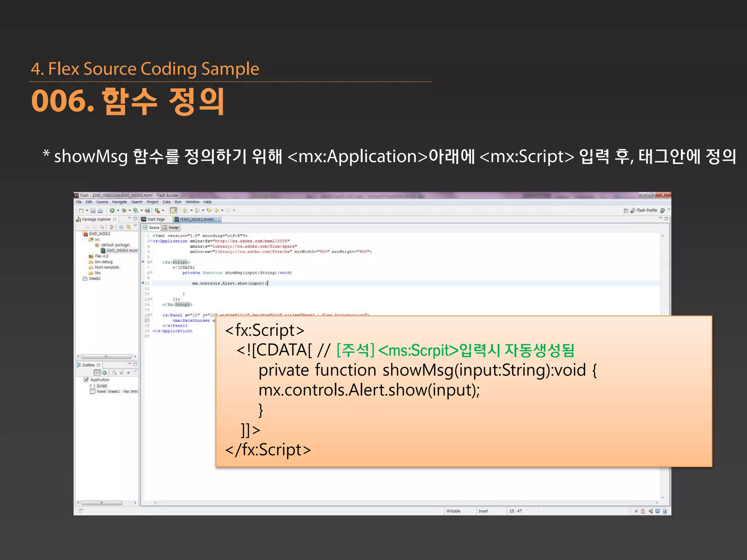Click the Export Release Build icon
The width and height of the screenshot is (747, 560).
pos(147,210)
